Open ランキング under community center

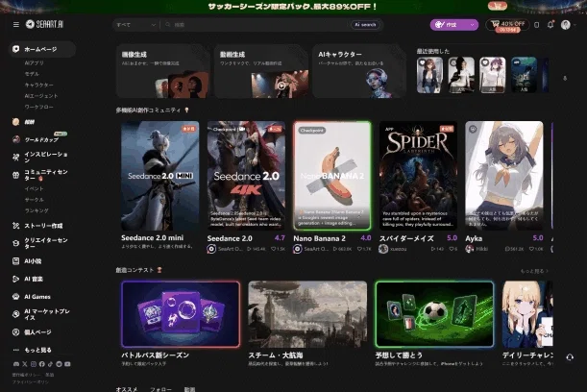(x=37, y=210)
